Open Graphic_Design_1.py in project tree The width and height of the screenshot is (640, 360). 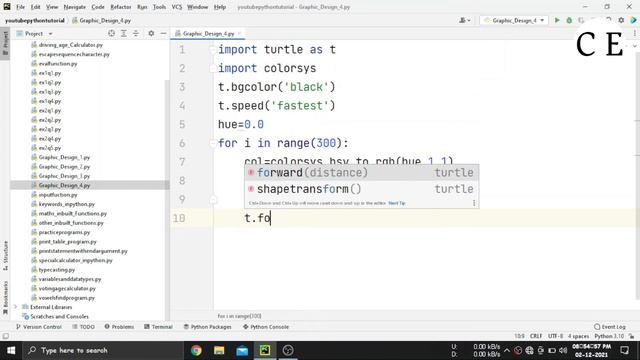[x=64, y=157]
